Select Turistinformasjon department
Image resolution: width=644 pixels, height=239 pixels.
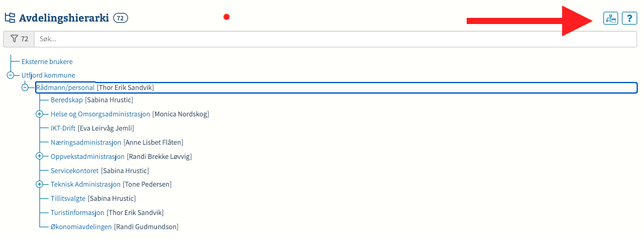click(x=78, y=213)
